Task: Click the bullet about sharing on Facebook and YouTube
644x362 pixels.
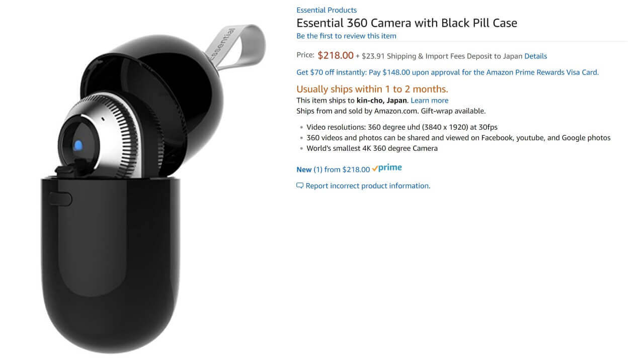Action: click(458, 138)
